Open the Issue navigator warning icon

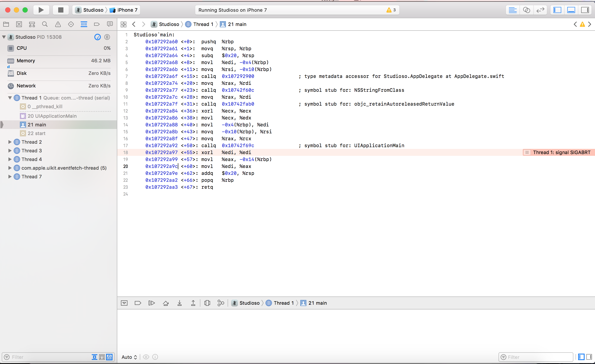tap(58, 24)
